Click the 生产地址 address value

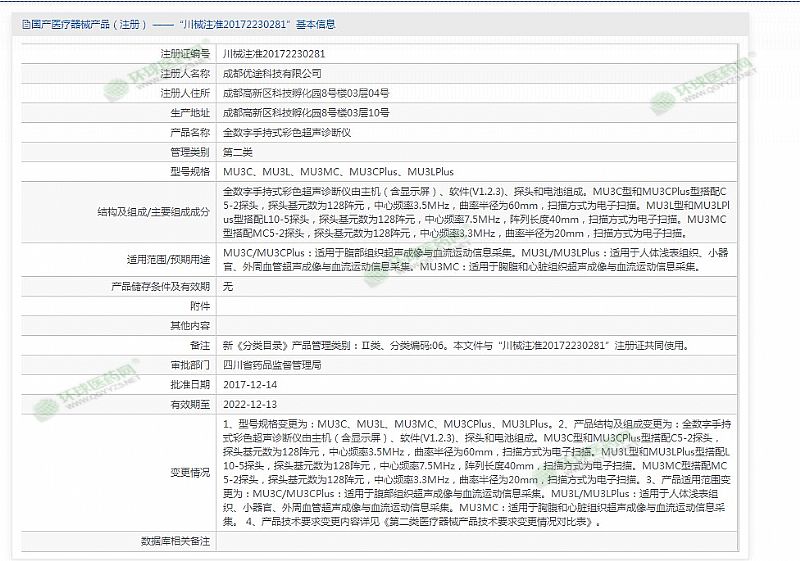(x=305, y=112)
